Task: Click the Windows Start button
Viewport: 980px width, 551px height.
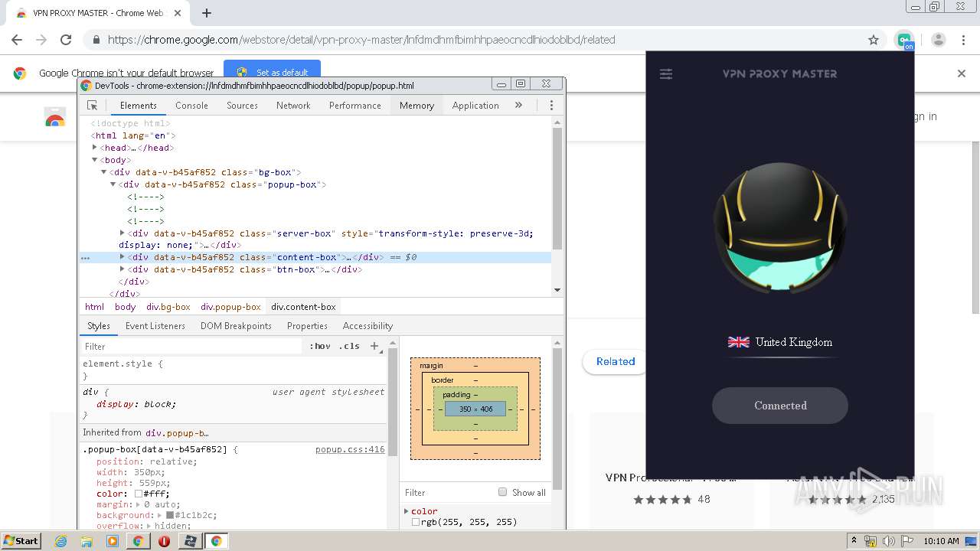Action: coord(21,541)
